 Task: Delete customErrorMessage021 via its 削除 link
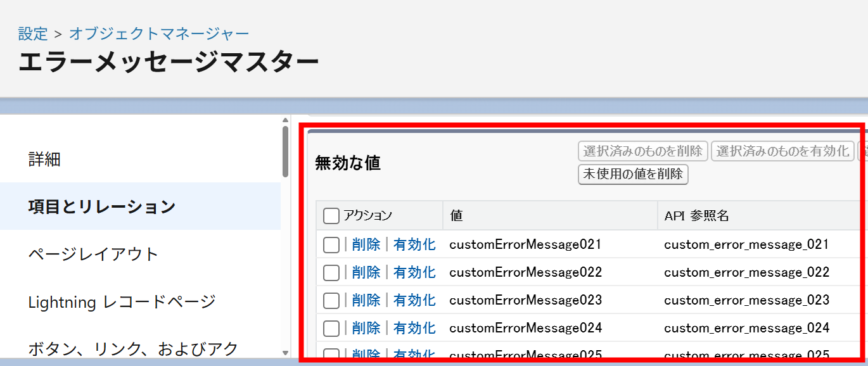[367, 244]
